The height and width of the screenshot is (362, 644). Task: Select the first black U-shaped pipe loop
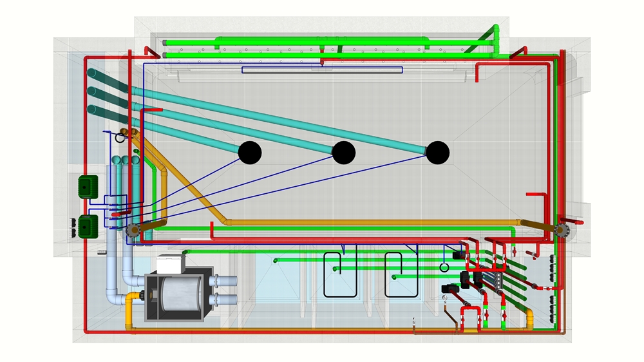[340, 274]
